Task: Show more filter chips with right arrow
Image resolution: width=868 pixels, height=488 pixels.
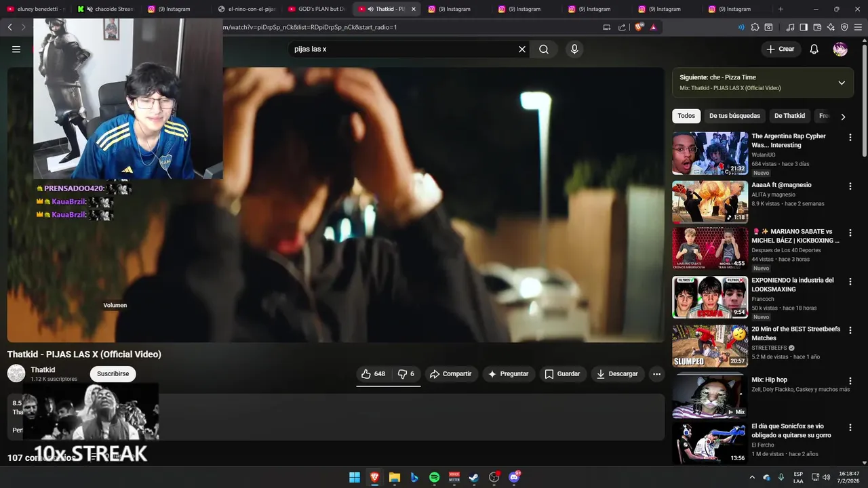Action: pos(843,117)
